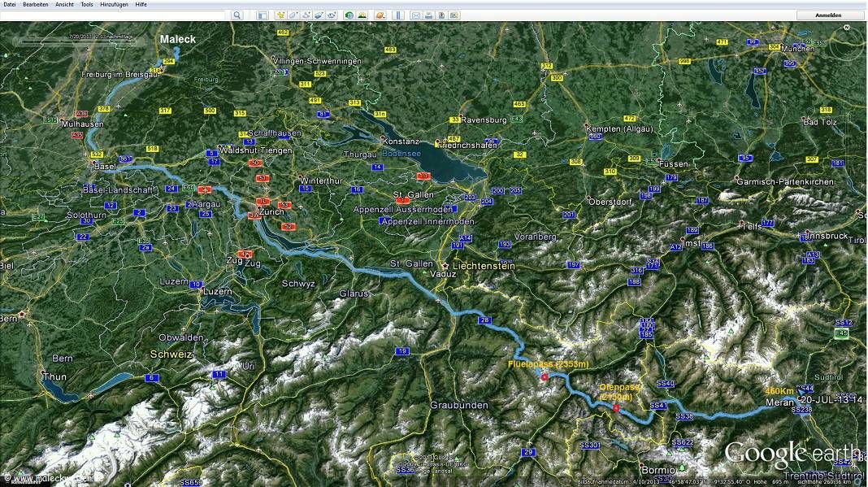Image resolution: width=868 pixels, height=487 pixels.
Task: Start recording a tour
Action: [332, 15]
